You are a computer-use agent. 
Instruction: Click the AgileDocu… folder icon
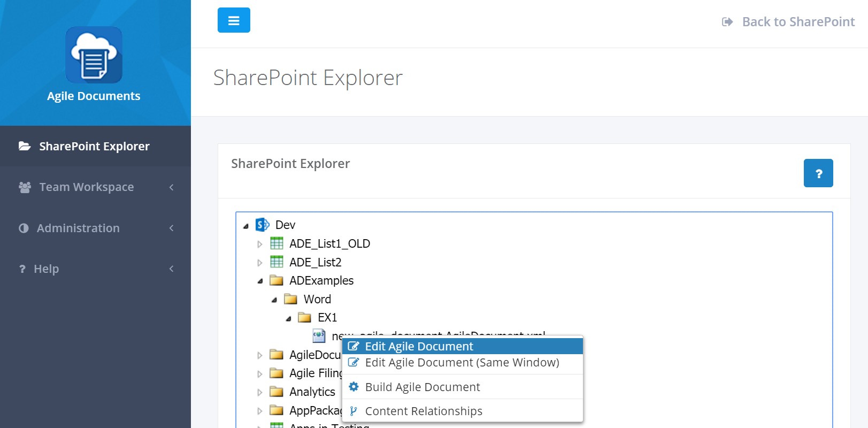pyautogui.click(x=276, y=354)
